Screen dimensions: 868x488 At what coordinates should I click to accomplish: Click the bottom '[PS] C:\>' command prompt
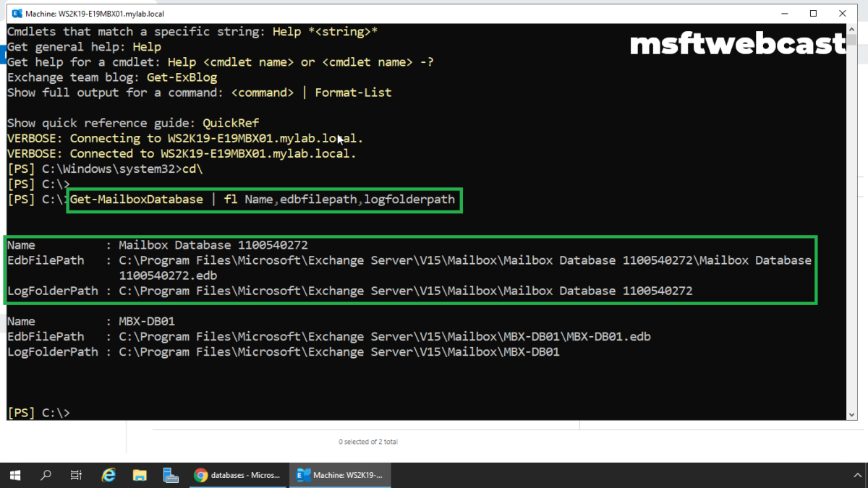point(38,413)
